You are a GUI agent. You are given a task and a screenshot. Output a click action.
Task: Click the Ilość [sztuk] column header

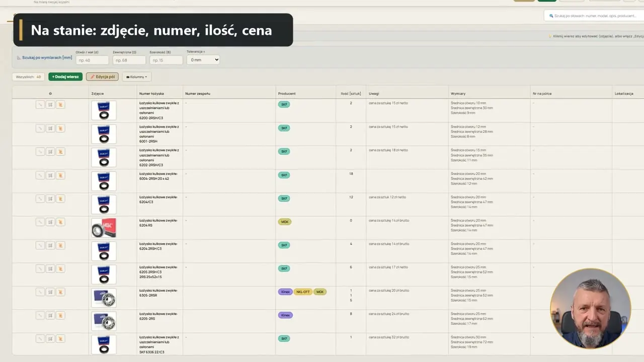pyautogui.click(x=351, y=94)
